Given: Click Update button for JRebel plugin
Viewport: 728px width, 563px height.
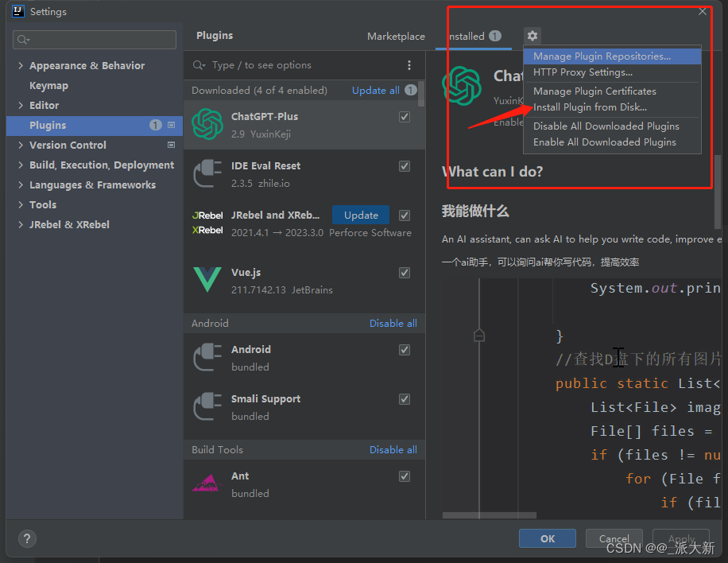Looking at the screenshot, I should 361,215.
